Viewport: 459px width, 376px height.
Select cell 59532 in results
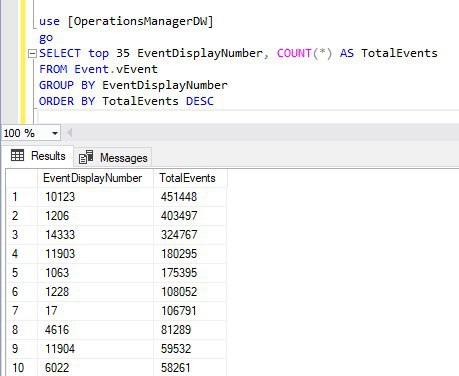tap(190, 349)
